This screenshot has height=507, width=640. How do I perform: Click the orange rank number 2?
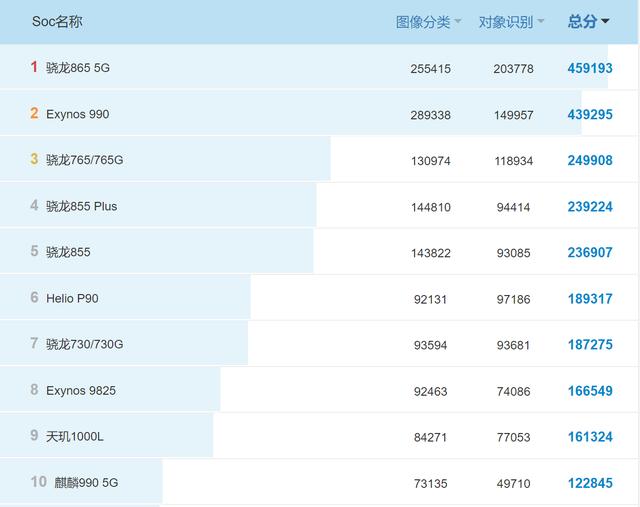click(34, 113)
